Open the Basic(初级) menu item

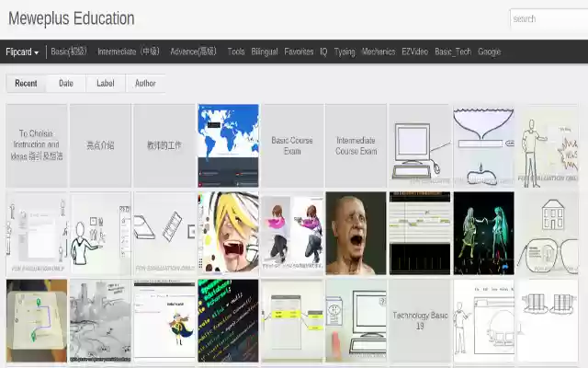[x=69, y=52]
